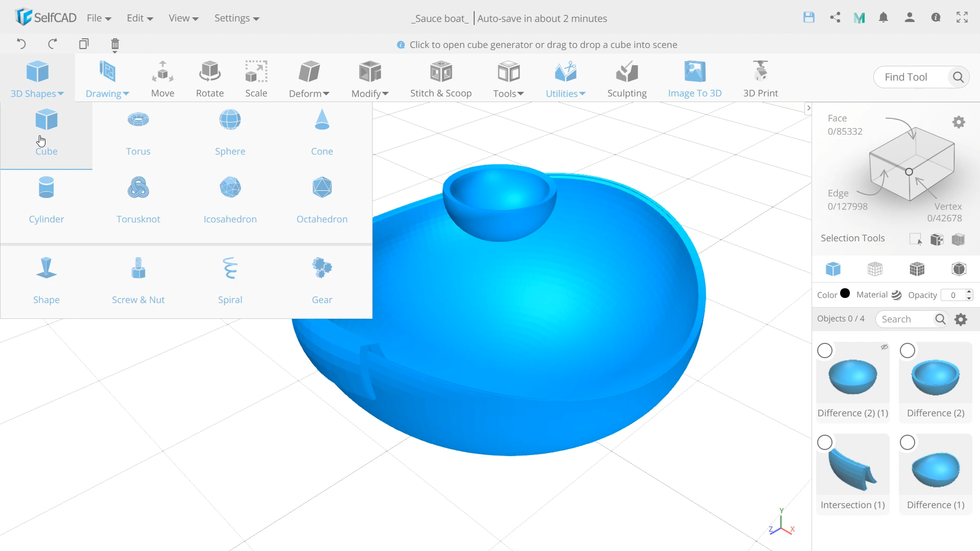Open notifications bell
The width and height of the screenshot is (980, 551).
click(x=884, y=17)
